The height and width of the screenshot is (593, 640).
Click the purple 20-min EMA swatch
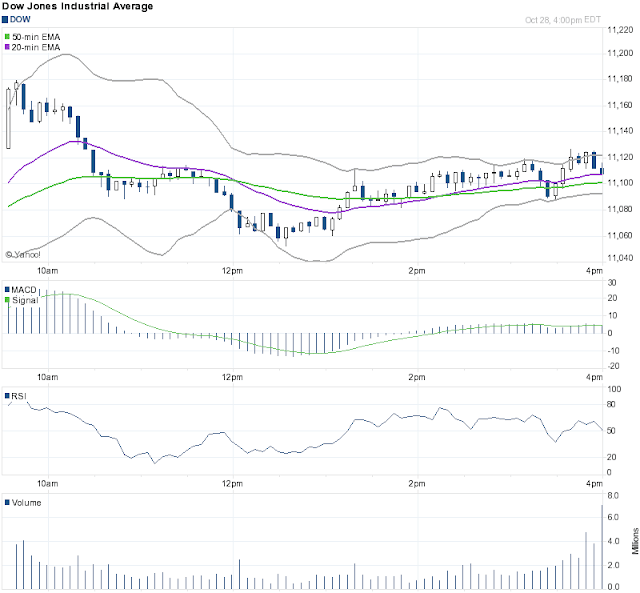(7, 47)
